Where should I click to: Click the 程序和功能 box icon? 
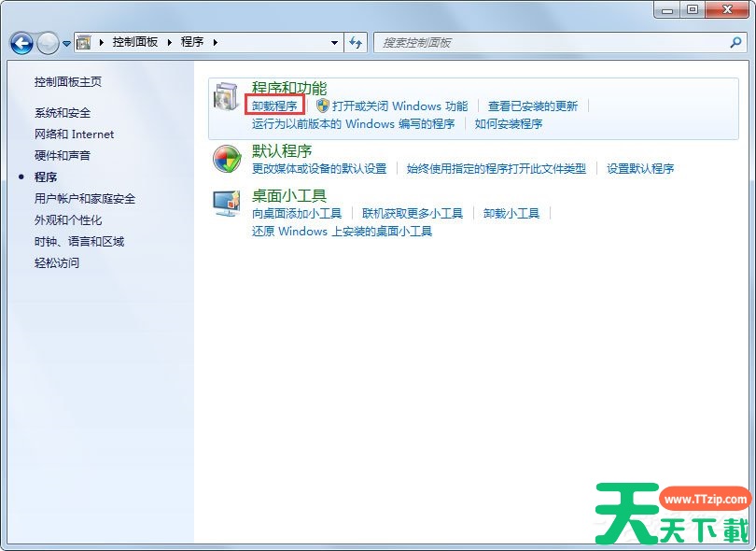(x=226, y=95)
